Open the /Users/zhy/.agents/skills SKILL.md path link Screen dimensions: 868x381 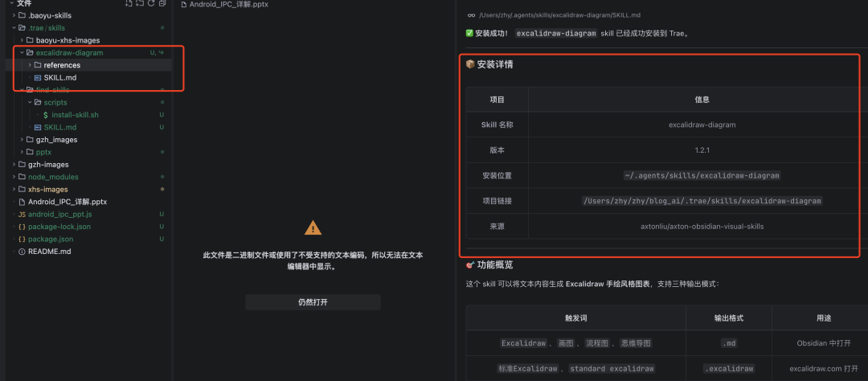559,15
